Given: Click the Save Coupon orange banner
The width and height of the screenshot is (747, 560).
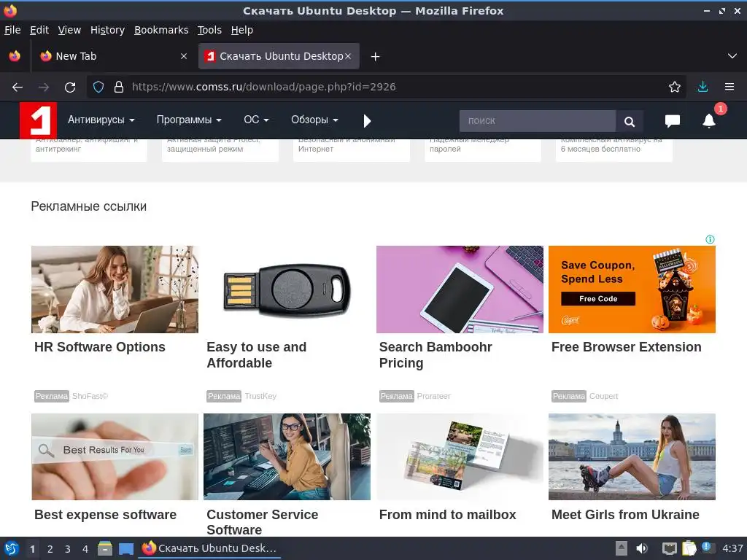Looking at the screenshot, I should 632,289.
